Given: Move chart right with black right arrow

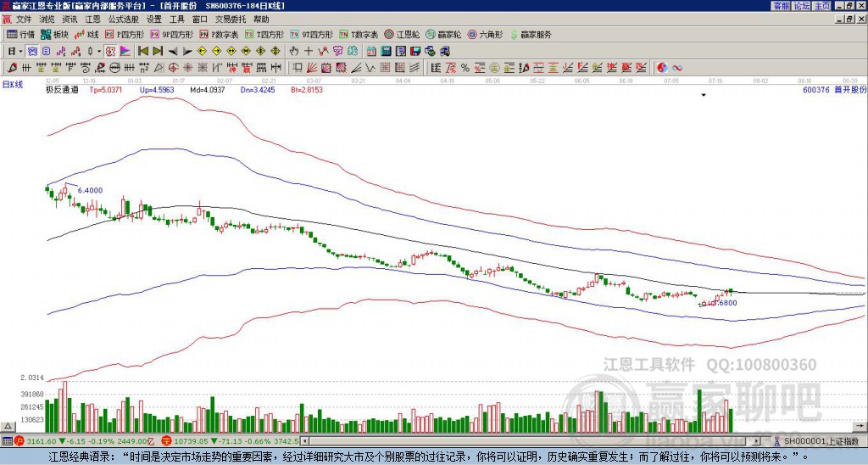Looking at the screenshot, I should click(187, 52).
